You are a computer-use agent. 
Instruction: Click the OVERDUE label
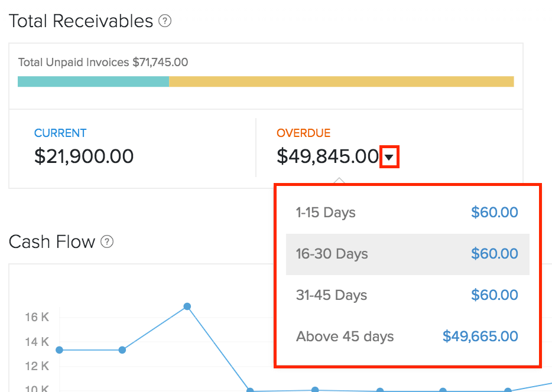click(303, 133)
